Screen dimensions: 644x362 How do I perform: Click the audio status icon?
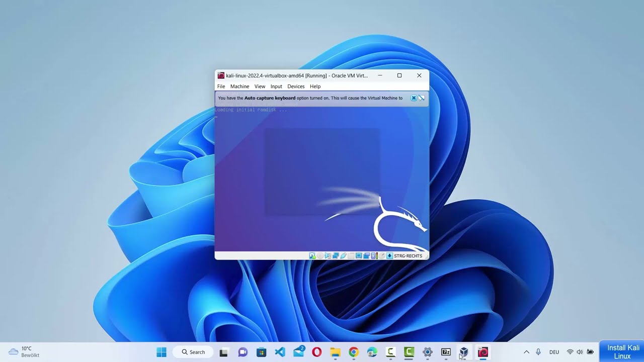point(328,256)
